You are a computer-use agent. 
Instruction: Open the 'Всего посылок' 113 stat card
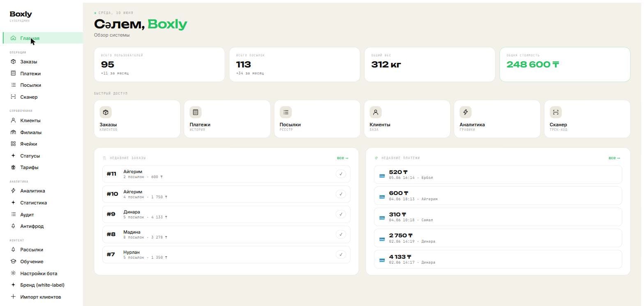(294, 65)
